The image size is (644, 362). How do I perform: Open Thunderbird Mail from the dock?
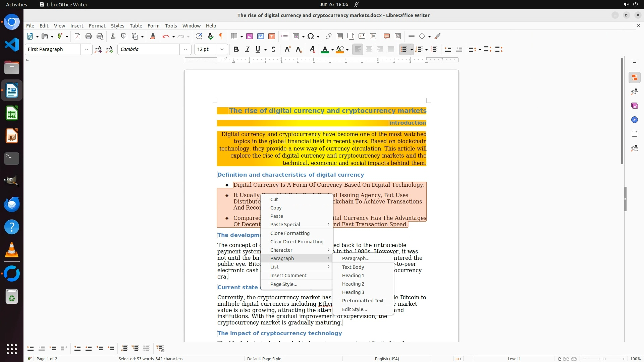coord(12,204)
